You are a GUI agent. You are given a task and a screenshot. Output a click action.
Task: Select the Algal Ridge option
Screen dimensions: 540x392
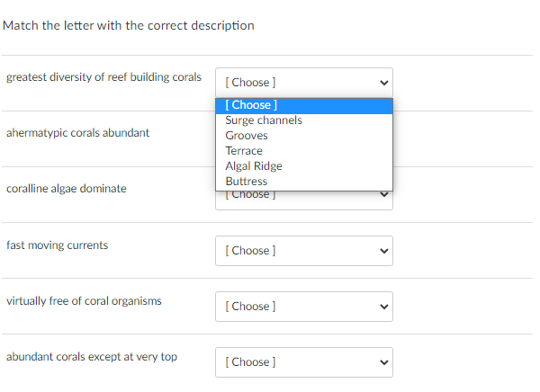pyautogui.click(x=254, y=166)
